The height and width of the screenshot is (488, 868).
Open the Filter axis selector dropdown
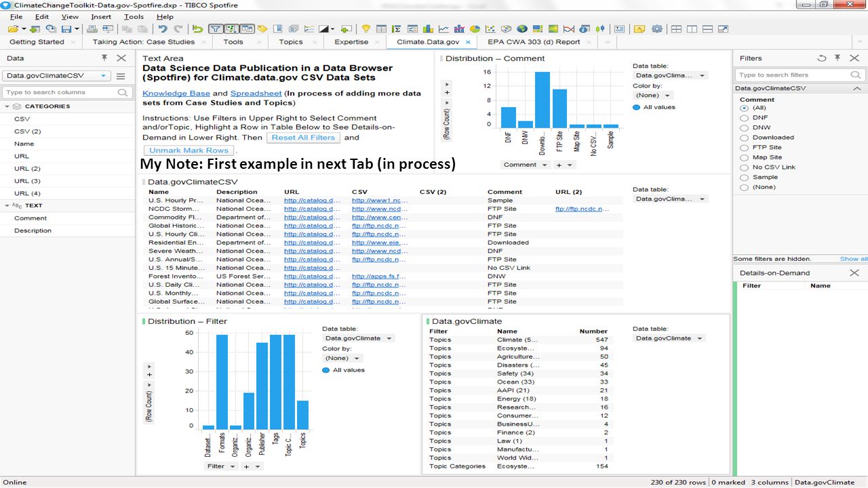(221, 466)
